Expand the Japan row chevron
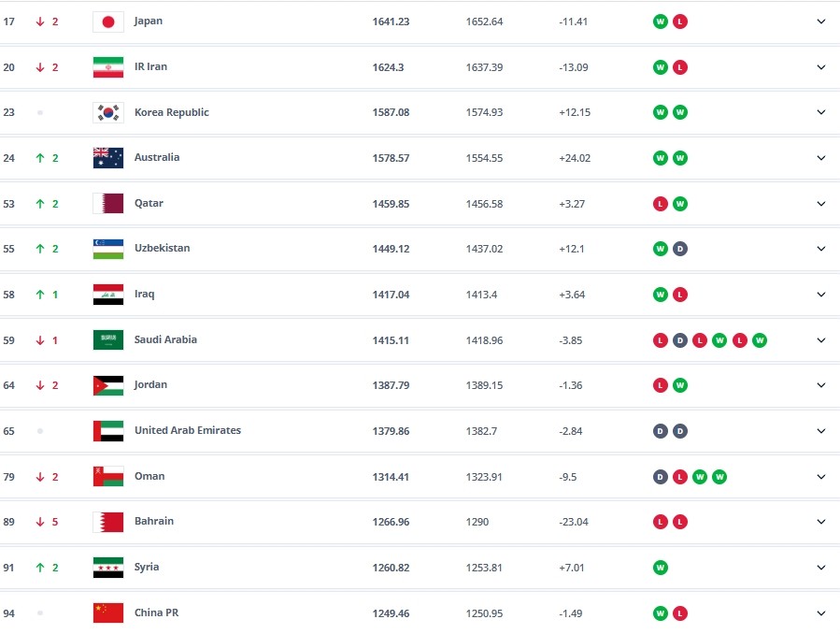This screenshot has height=634, width=840. pos(821,22)
